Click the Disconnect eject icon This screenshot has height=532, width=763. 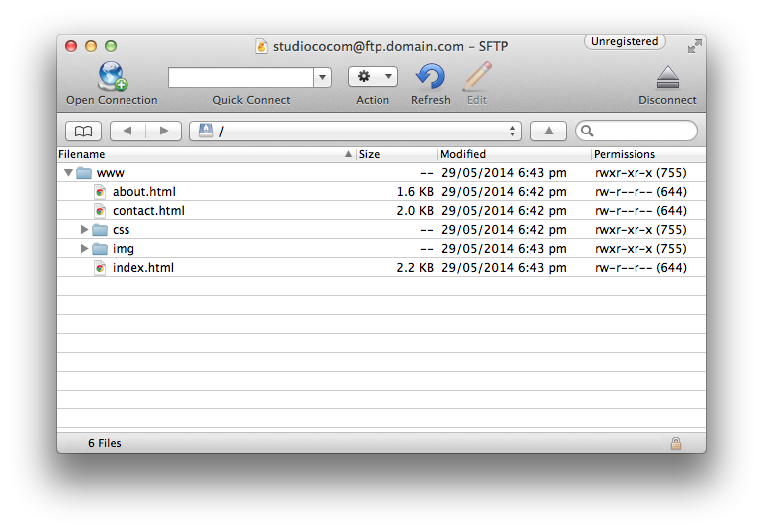click(667, 77)
